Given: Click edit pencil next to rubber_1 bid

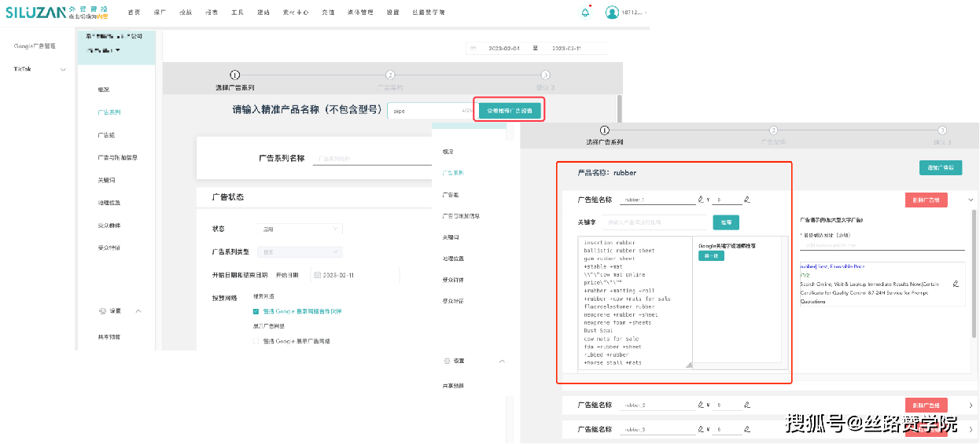Looking at the screenshot, I should click(747, 200).
